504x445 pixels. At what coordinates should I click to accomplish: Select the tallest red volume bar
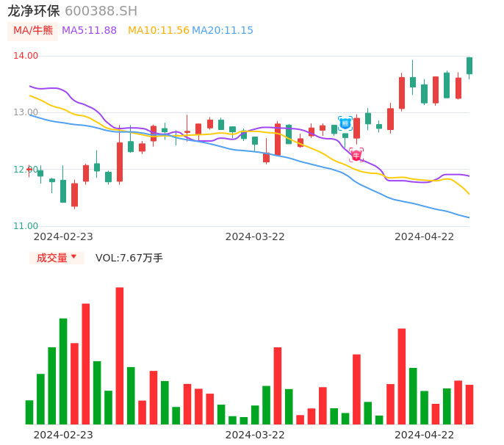point(120,355)
